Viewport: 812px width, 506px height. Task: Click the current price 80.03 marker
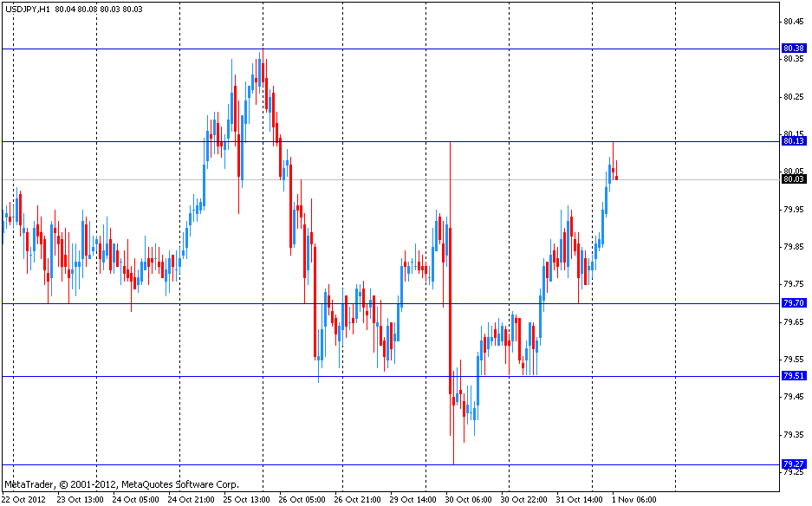tap(793, 179)
